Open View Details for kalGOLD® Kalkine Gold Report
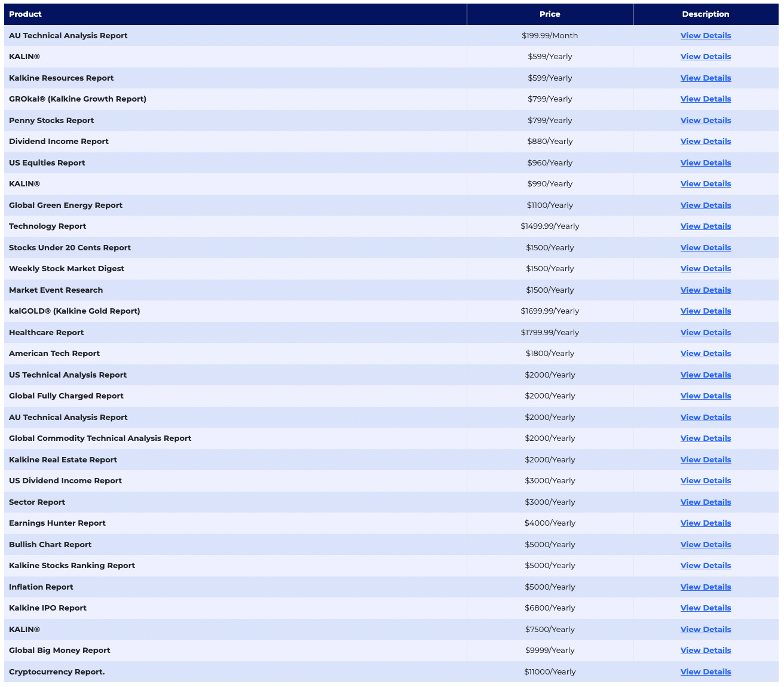Viewport: 784px width, 687px height. pyautogui.click(x=706, y=311)
